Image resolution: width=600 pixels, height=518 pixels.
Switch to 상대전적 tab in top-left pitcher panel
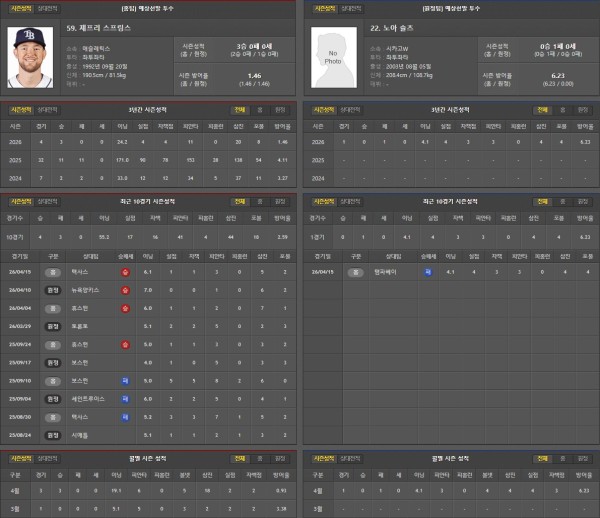coord(46,7)
